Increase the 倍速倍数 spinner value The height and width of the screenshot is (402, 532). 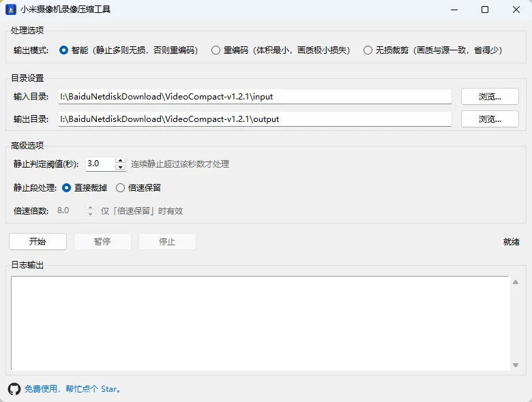90,207
